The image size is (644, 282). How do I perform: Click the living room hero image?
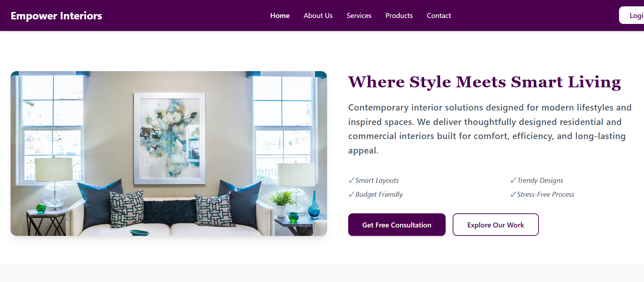(x=169, y=153)
